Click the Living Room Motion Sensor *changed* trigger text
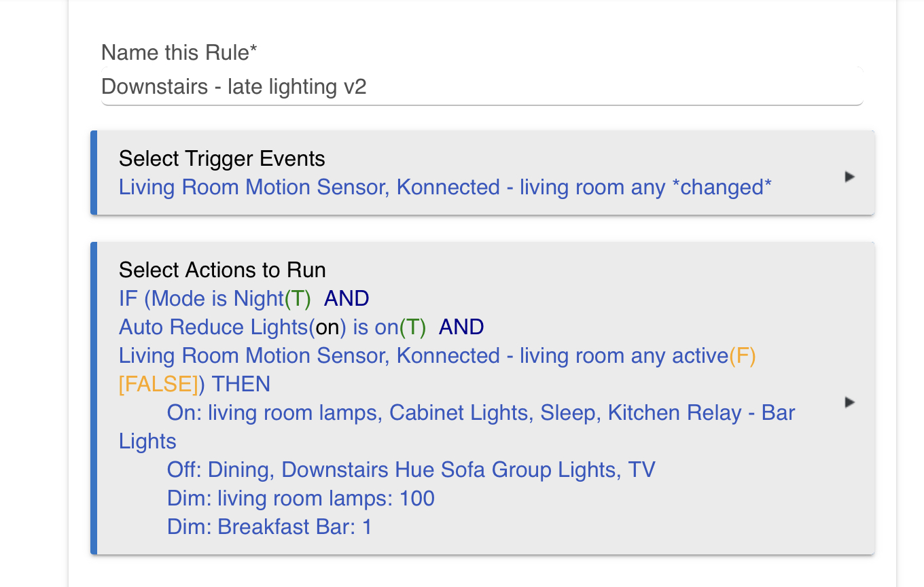The width and height of the screenshot is (924, 587). click(445, 188)
